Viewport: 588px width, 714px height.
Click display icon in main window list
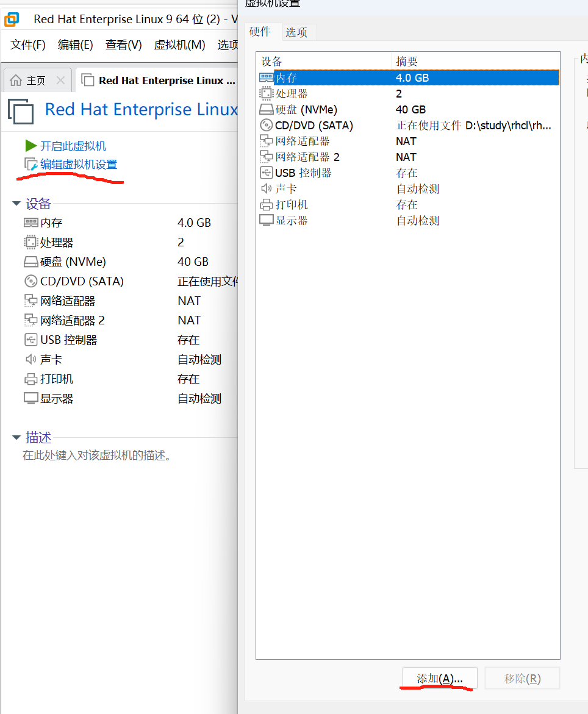pos(31,398)
